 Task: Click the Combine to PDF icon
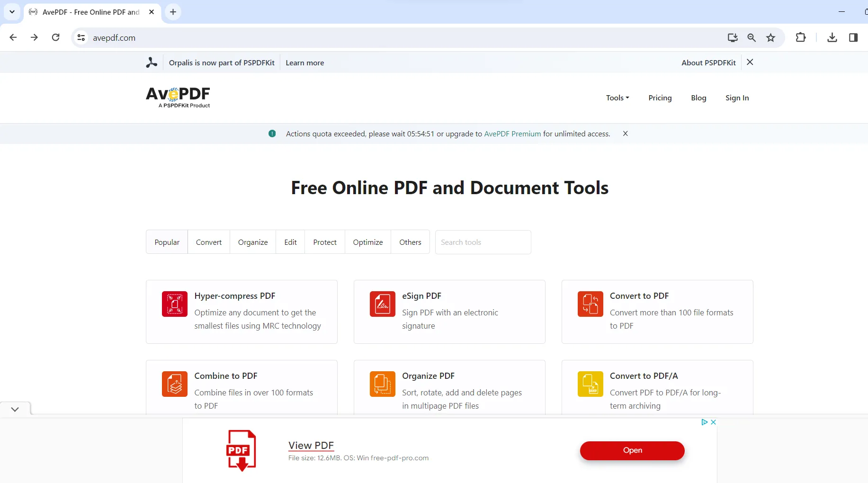pyautogui.click(x=175, y=384)
